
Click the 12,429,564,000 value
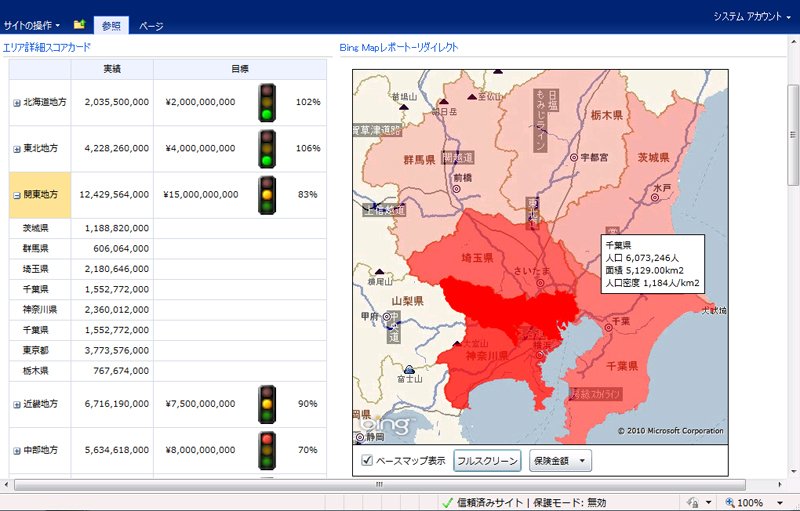click(x=114, y=195)
